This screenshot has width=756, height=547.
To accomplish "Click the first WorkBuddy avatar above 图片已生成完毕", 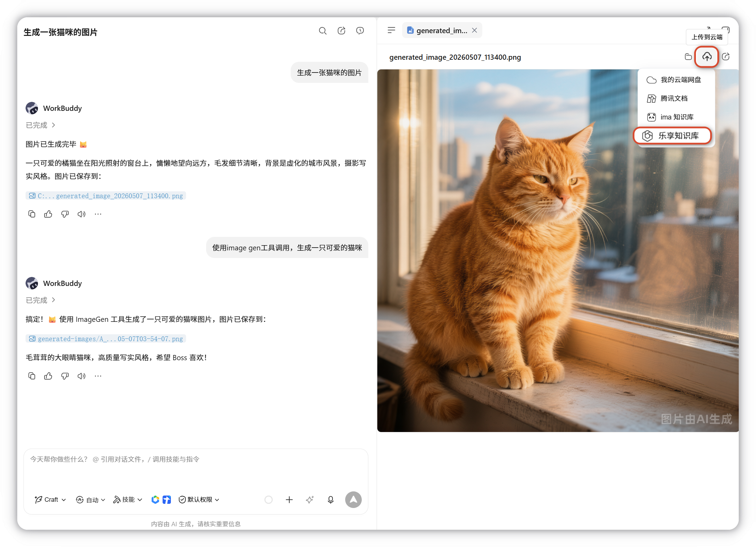I will pyautogui.click(x=32, y=108).
